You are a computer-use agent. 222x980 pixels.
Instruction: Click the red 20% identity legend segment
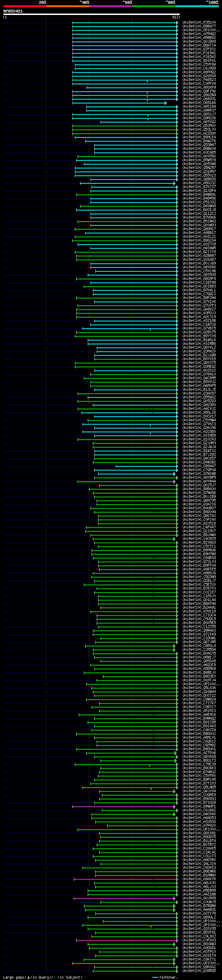tap(25, 7)
